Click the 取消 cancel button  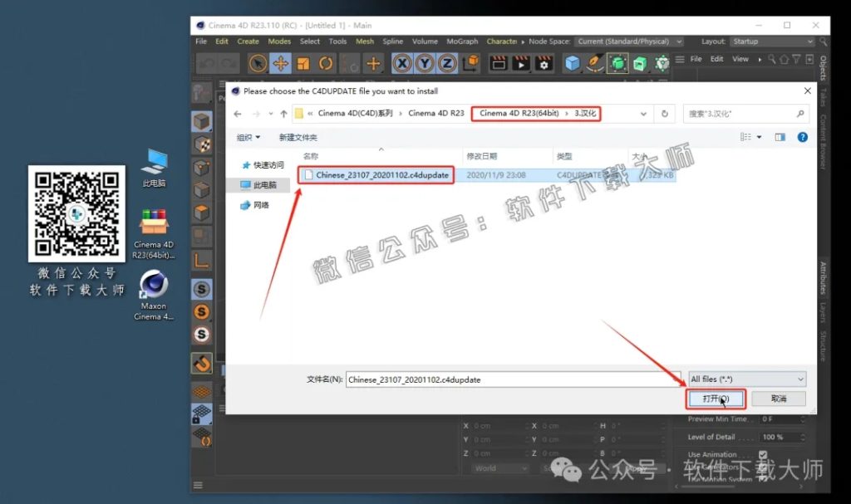click(778, 399)
